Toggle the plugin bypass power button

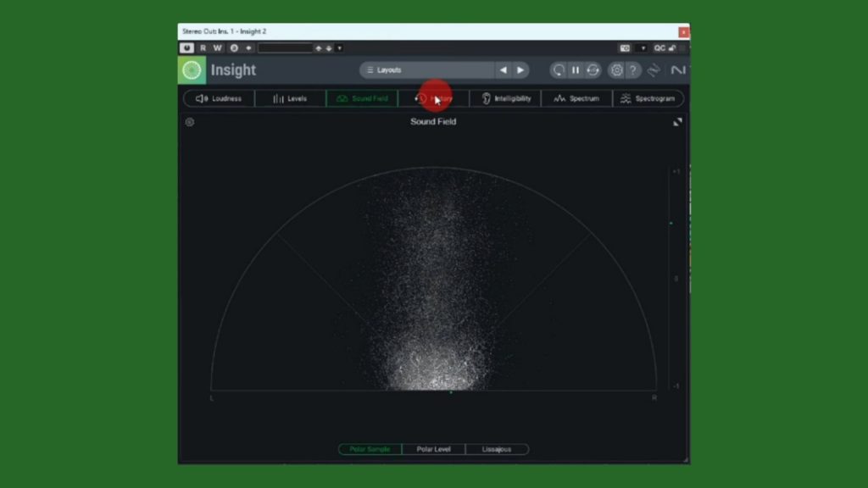point(186,48)
